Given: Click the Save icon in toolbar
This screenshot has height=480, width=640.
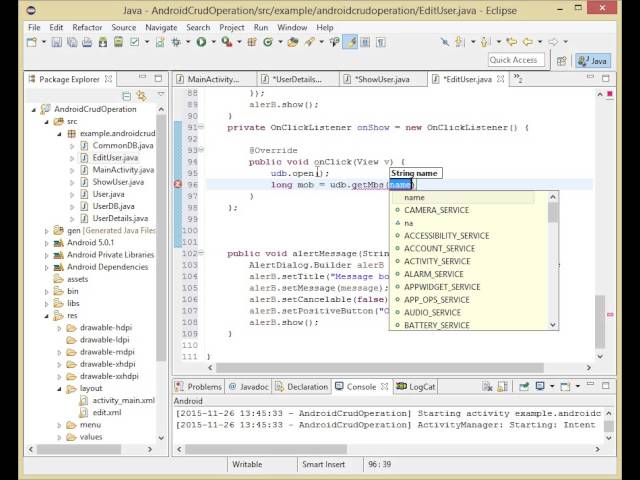Looking at the screenshot, I should 56,42.
